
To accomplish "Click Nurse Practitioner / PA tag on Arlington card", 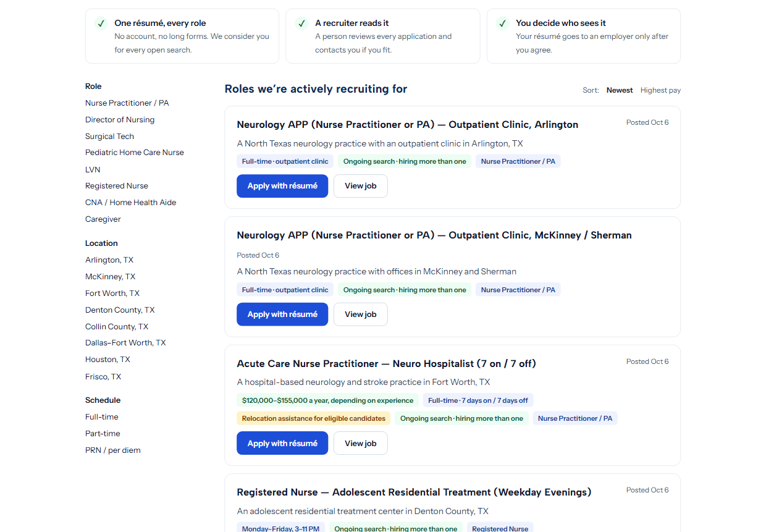I will pos(518,161).
